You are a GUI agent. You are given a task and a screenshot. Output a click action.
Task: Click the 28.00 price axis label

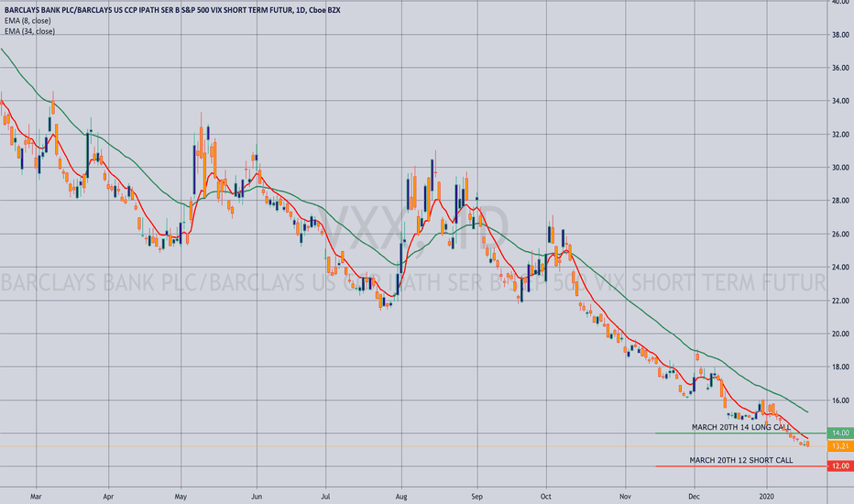click(x=840, y=201)
